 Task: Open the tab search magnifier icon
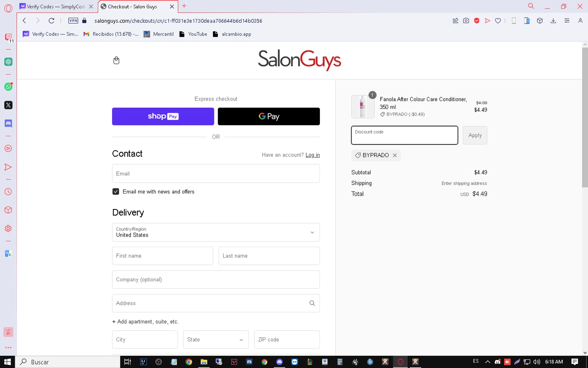[x=531, y=6]
